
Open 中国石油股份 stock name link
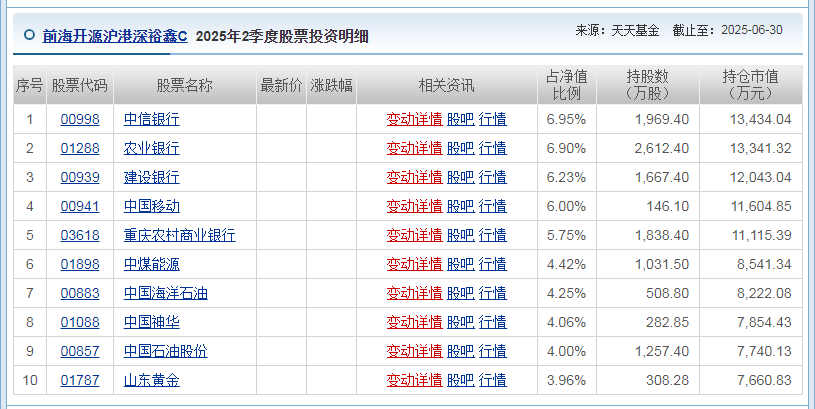point(166,351)
